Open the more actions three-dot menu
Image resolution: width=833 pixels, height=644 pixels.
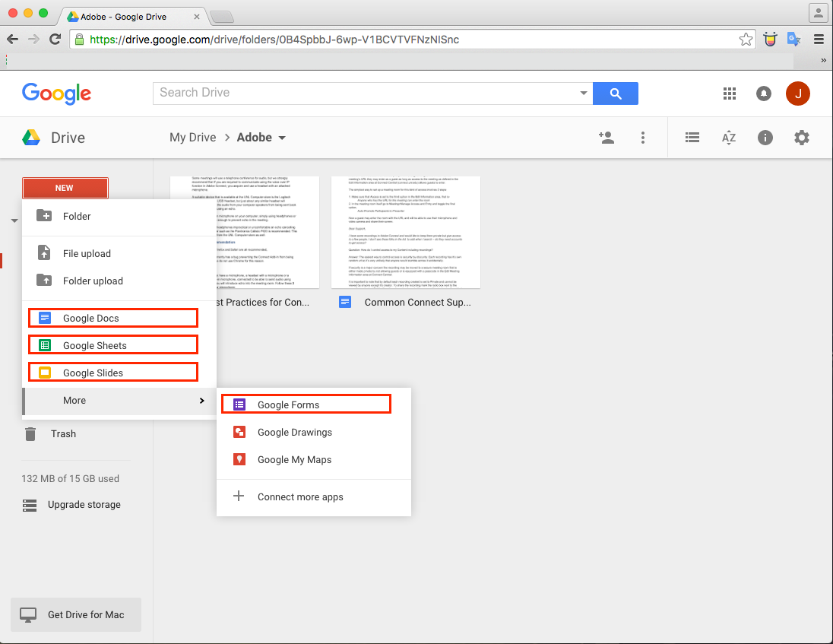click(x=643, y=138)
